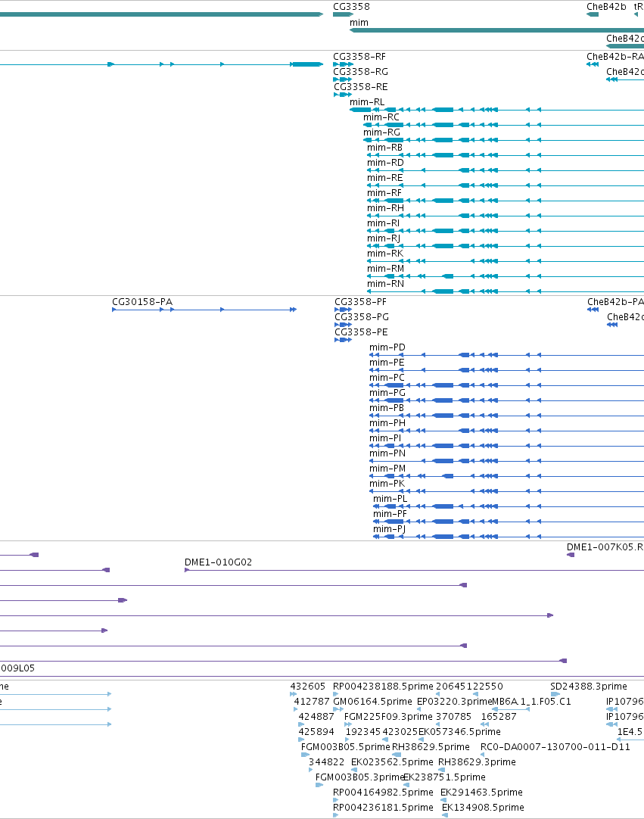The image size is (644, 819).
Task: Select the mim-PH coding sequence
Action: (x=387, y=423)
